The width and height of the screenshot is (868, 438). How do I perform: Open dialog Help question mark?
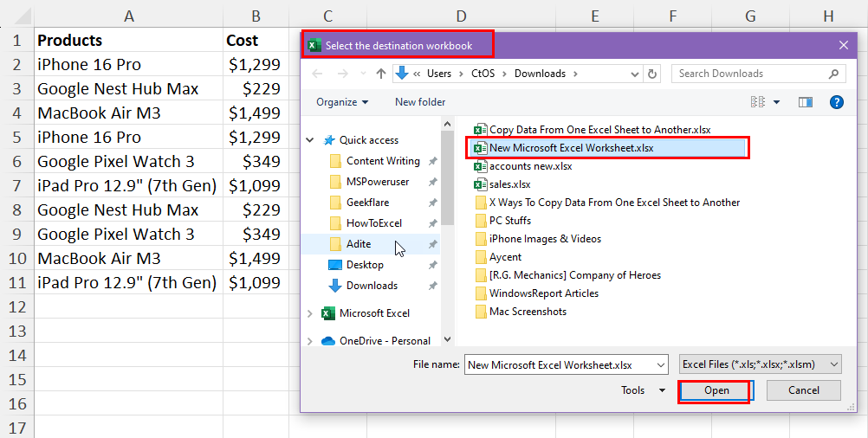(837, 102)
